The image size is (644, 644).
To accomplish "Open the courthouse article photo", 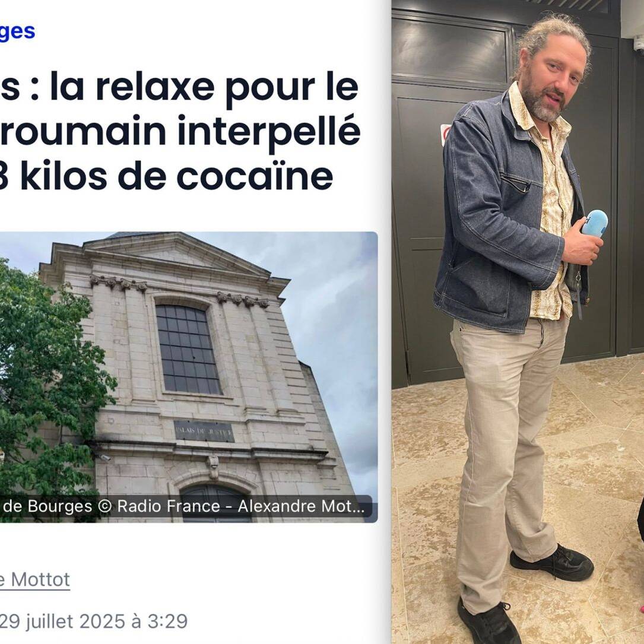I will (x=189, y=377).
